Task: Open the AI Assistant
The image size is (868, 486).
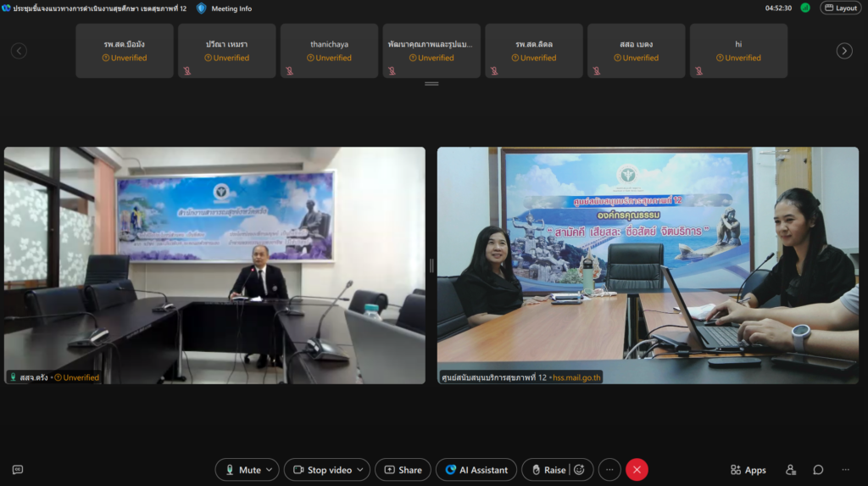Action: pyautogui.click(x=476, y=470)
